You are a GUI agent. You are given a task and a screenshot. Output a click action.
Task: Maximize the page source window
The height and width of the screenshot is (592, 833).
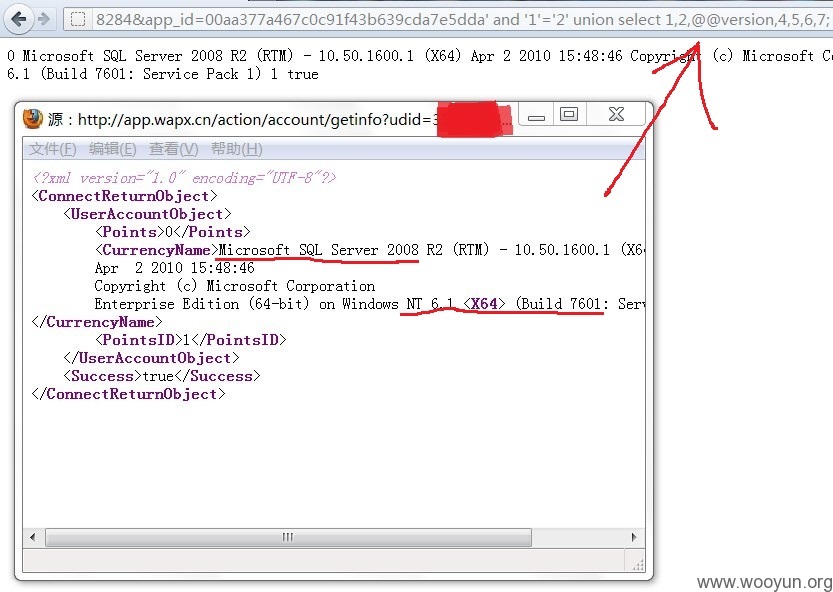(x=569, y=114)
